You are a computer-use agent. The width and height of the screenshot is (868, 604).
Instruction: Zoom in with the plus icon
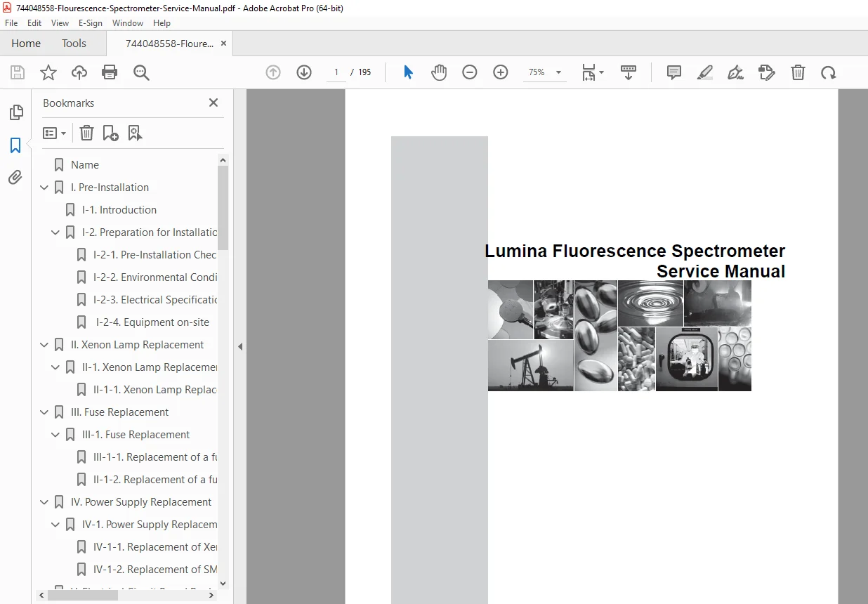[501, 72]
